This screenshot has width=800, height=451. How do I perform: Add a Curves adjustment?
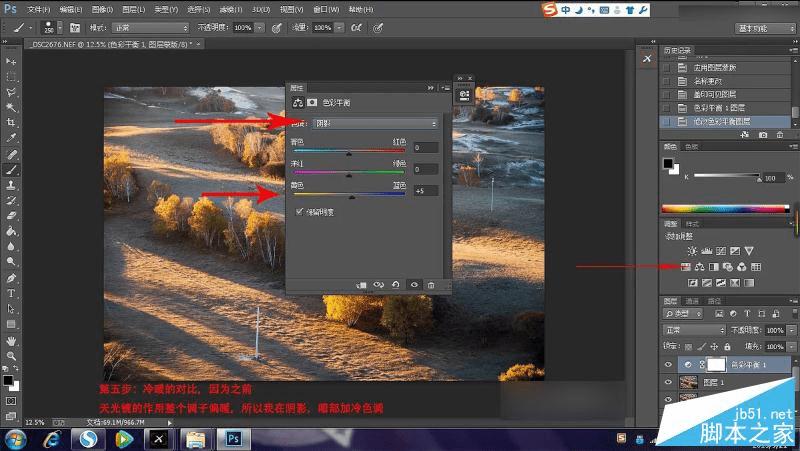click(x=721, y=251)
